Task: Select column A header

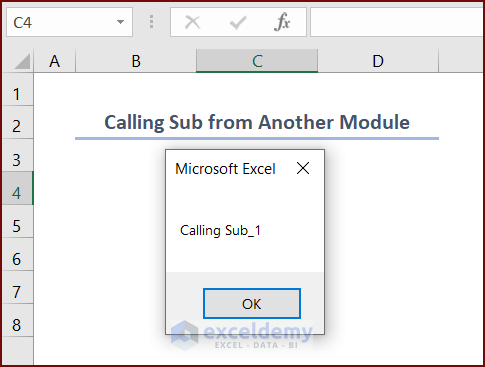Action: 55,61
